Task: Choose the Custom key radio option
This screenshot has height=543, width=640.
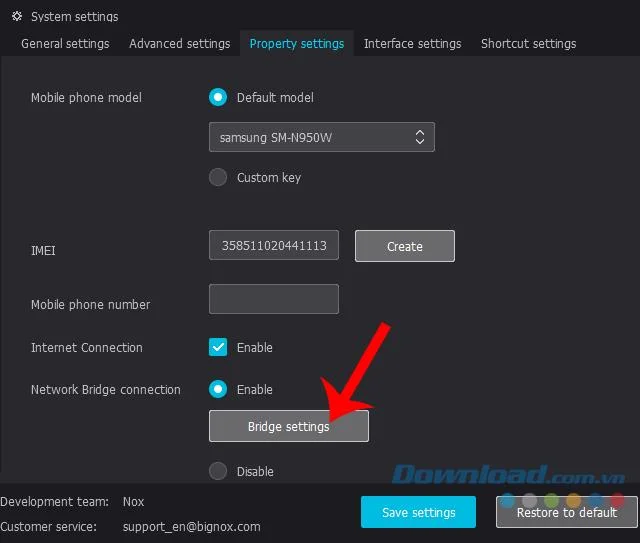Action: tap(218, 177)
